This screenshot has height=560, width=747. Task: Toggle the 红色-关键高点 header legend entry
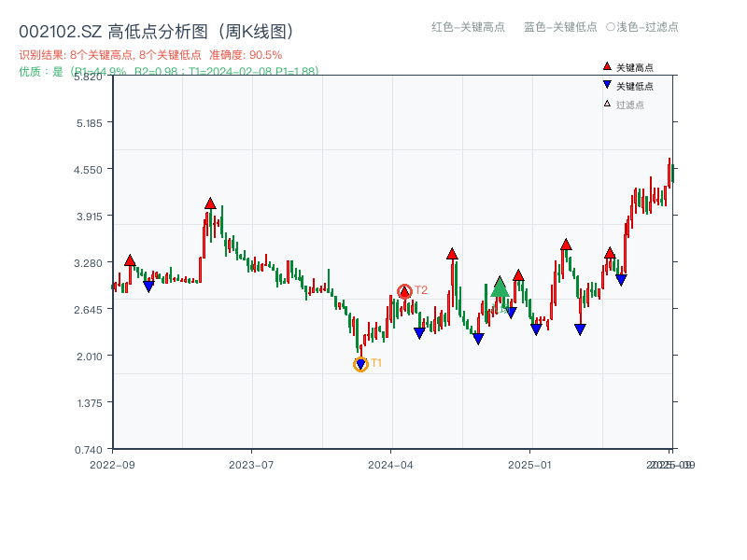[x=468, y=27]
